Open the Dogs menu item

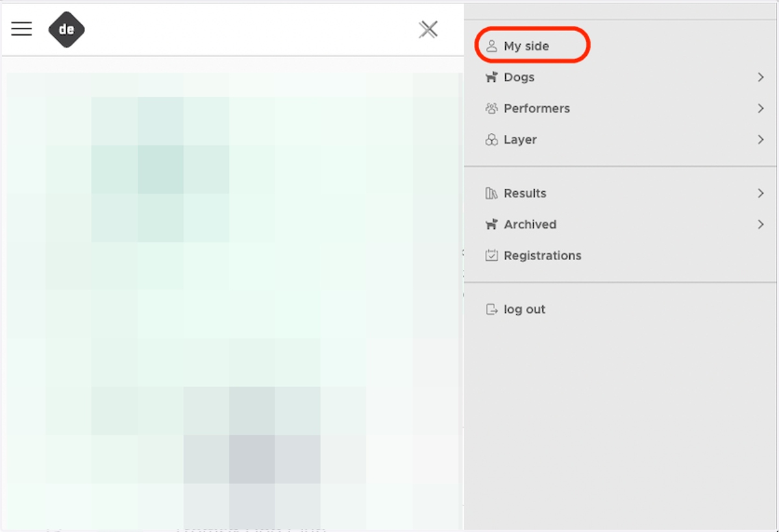(x=519, y=77)
